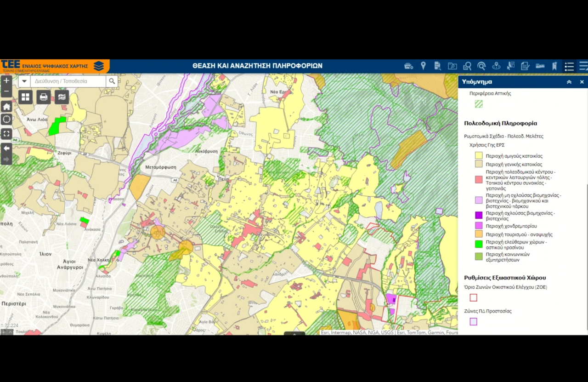This screenshot has width=588, height=382.
Task: Zoom out of the map
Action: pos(6,92)
